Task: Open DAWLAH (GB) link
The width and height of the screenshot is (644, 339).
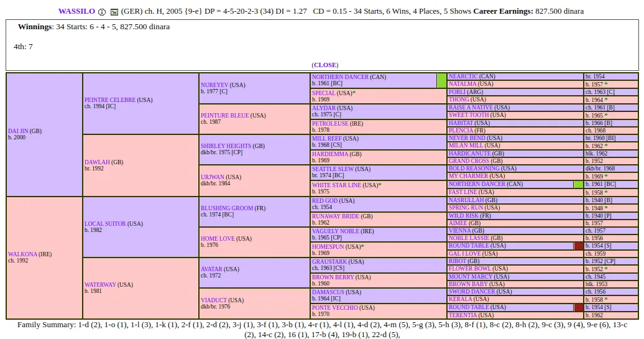Action: [x=97, y=162]
